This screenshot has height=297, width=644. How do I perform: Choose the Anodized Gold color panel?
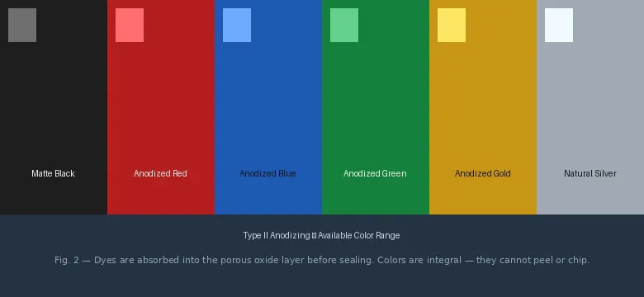(483, 107)
